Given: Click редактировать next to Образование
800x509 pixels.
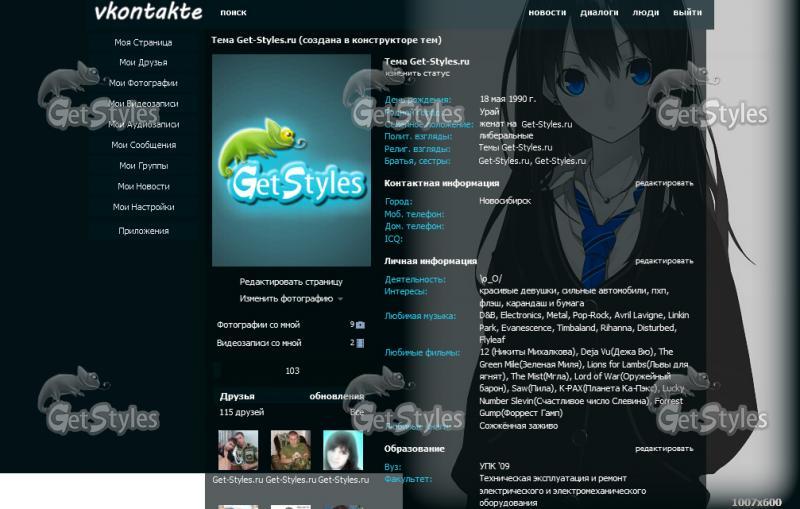Looking at the screenshot, I should pos(663,449).
